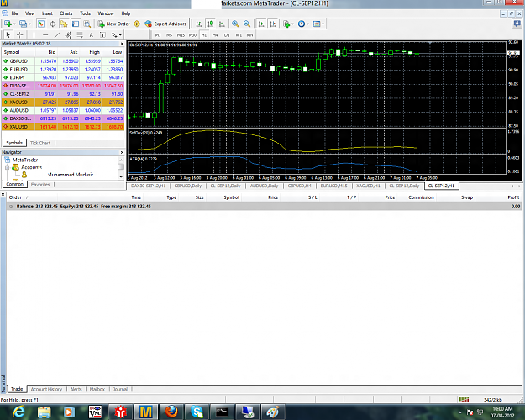
Task: Open Skype from the taskbar
Action: point(197,412)
